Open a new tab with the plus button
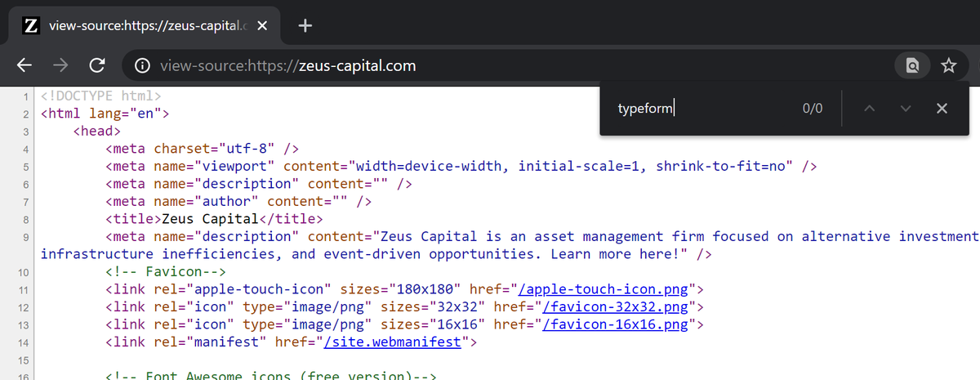This screenshot has height=380, width=980. point(305,25)
